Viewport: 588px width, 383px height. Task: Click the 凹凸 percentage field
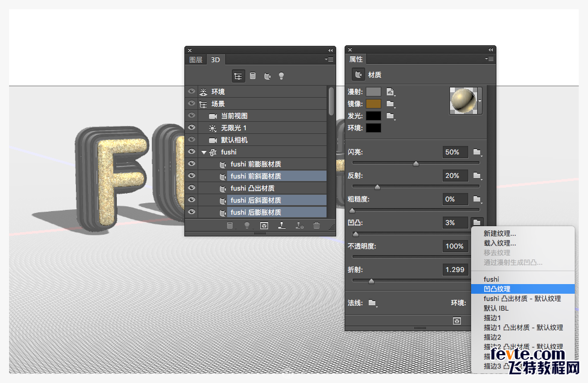coord(455,223)
